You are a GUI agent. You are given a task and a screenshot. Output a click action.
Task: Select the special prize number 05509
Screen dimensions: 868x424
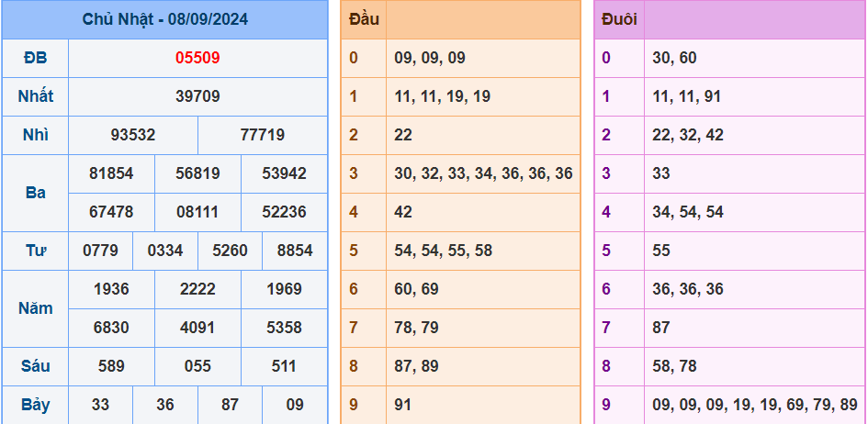[197, 58]
